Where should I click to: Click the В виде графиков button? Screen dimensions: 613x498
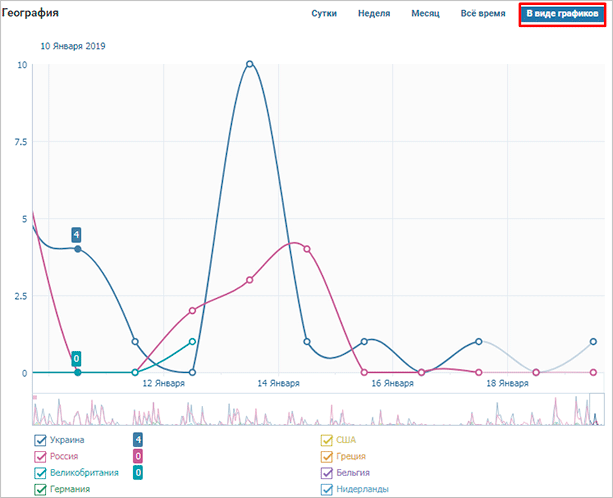tap(562, 15)
